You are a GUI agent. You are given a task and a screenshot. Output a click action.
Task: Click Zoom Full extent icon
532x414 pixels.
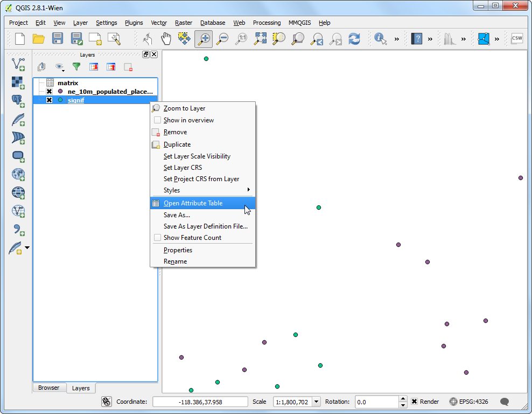point(260,39)
